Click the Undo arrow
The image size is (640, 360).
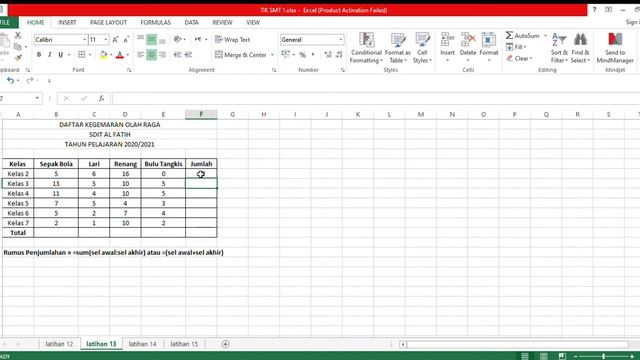[10, 81]
